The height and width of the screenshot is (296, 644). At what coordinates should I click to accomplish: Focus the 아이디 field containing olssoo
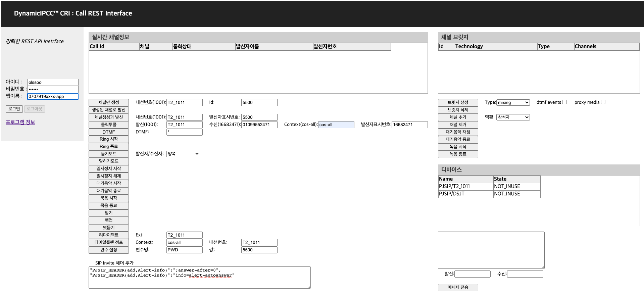pos(53,82)
